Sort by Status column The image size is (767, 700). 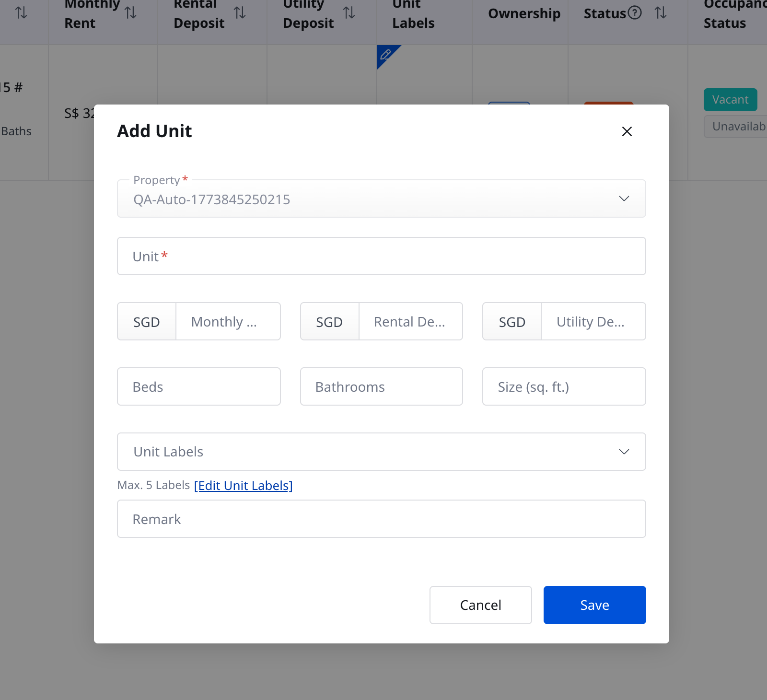[x=661, y=13]
